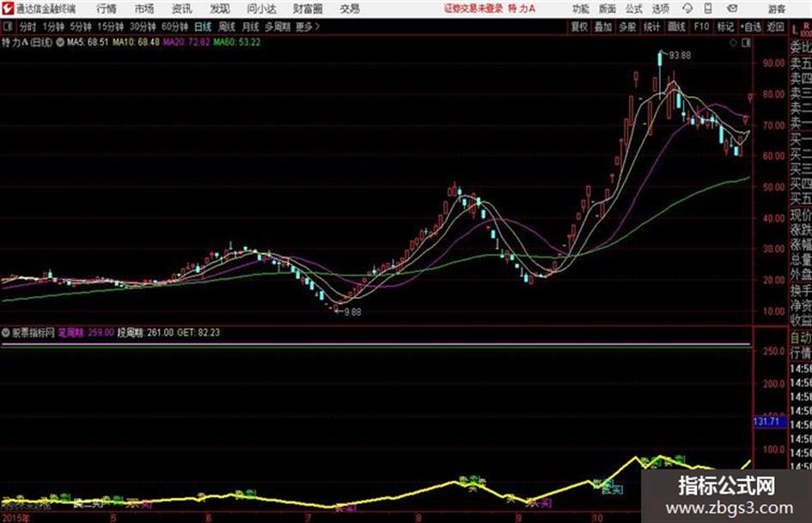Open the mail envelope icon

[732, 9]
